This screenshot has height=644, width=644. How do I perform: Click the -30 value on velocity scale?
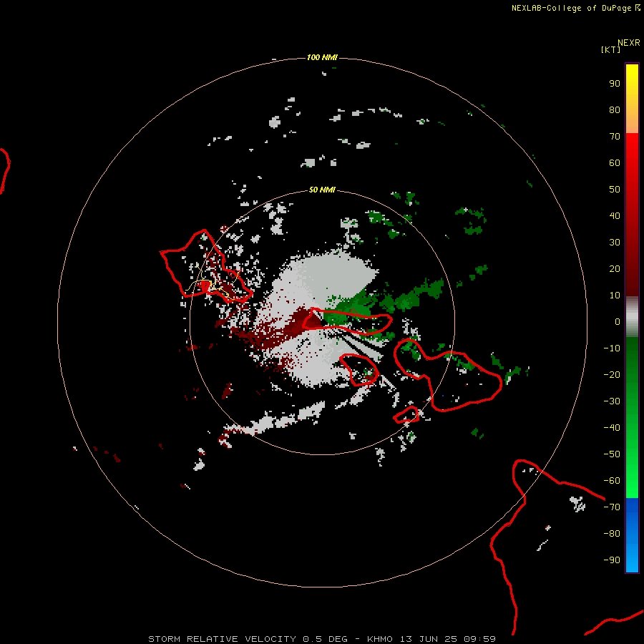[x=612, y=401]
